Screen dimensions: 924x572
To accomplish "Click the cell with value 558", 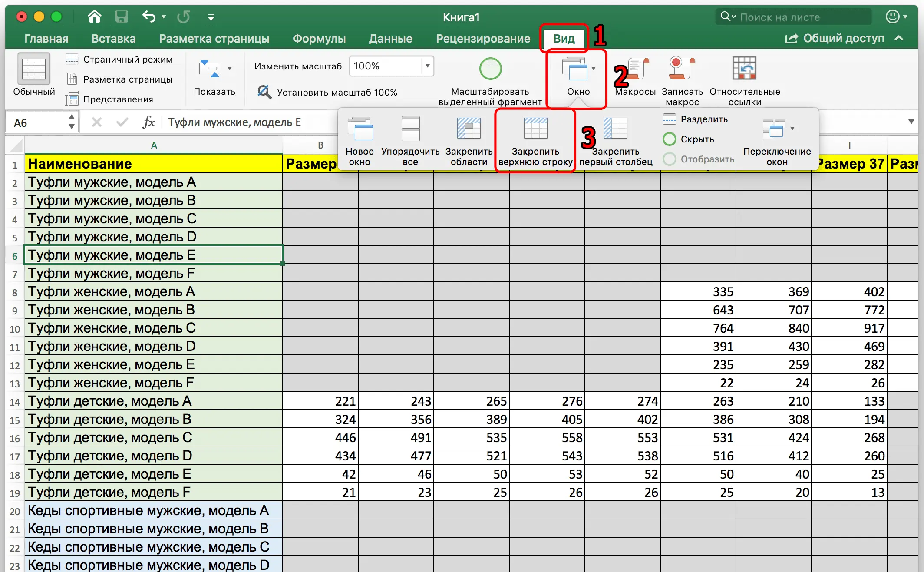I will [x=547, y=437].
